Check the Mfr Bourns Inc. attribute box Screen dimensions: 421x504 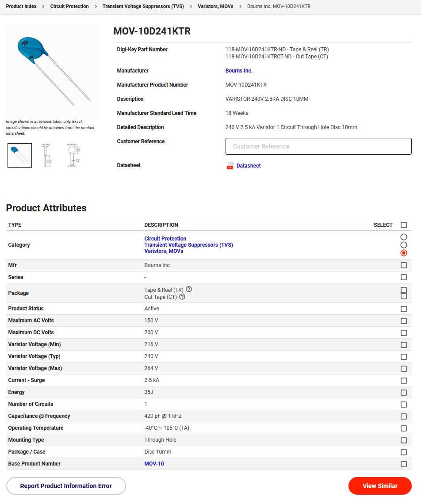(x=404, y=265)
